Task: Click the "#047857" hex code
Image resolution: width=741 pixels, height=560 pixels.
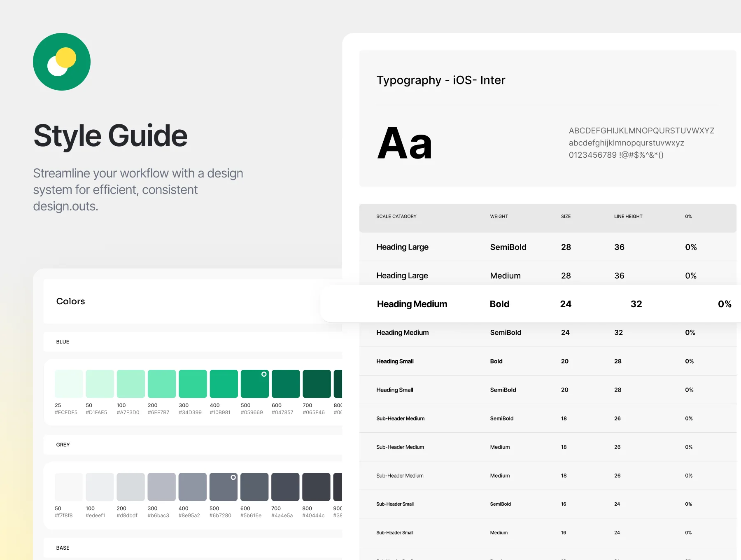Action: 282,413
